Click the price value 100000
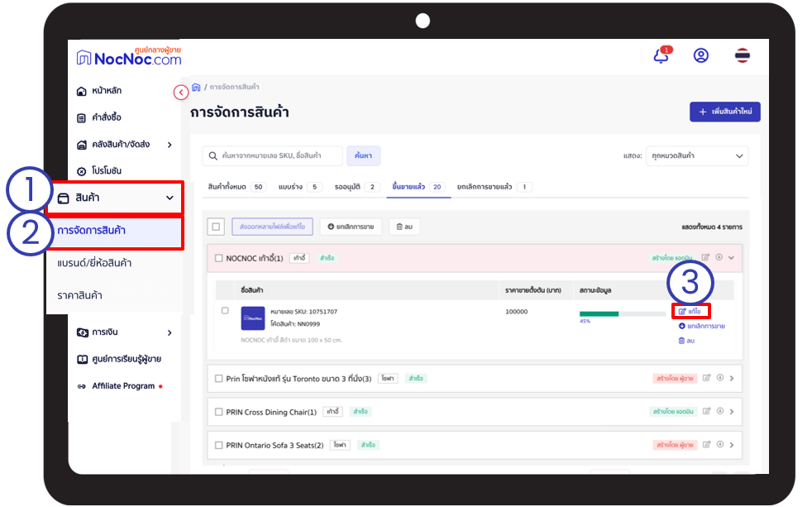812x507 pixels. [x=516, y=312]
